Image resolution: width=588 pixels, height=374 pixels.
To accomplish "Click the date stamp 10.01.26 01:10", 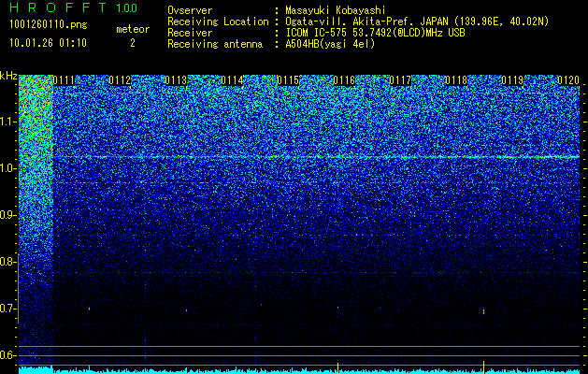I will click(48, 43).
